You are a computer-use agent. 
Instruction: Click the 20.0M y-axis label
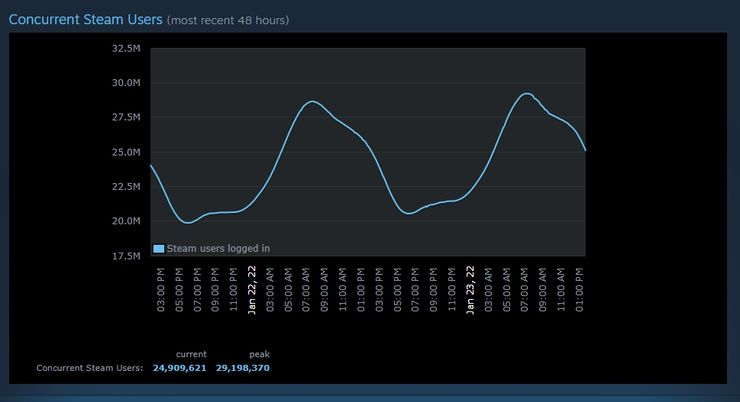pos(126,221)
